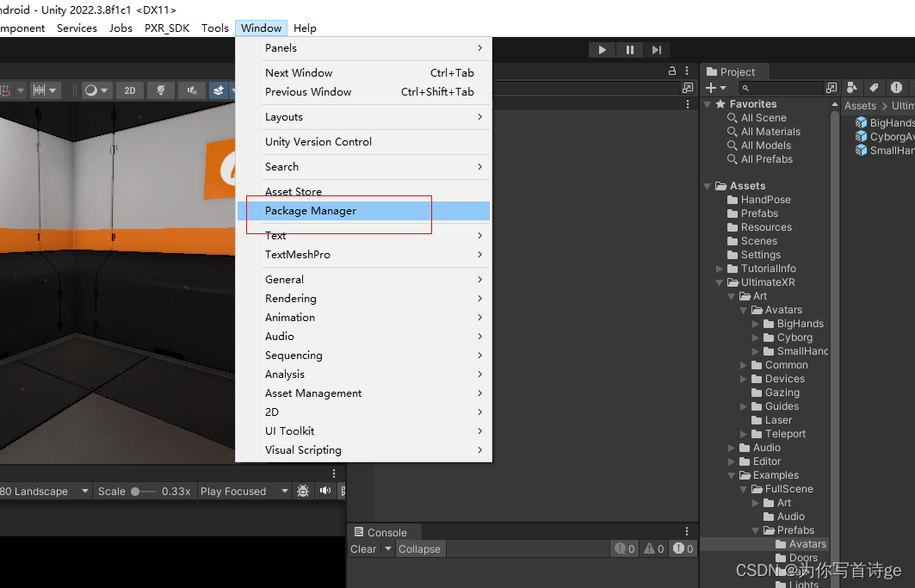Click the SmallHands prefab asset
The image size is (915, 588).
pos(885,150)
